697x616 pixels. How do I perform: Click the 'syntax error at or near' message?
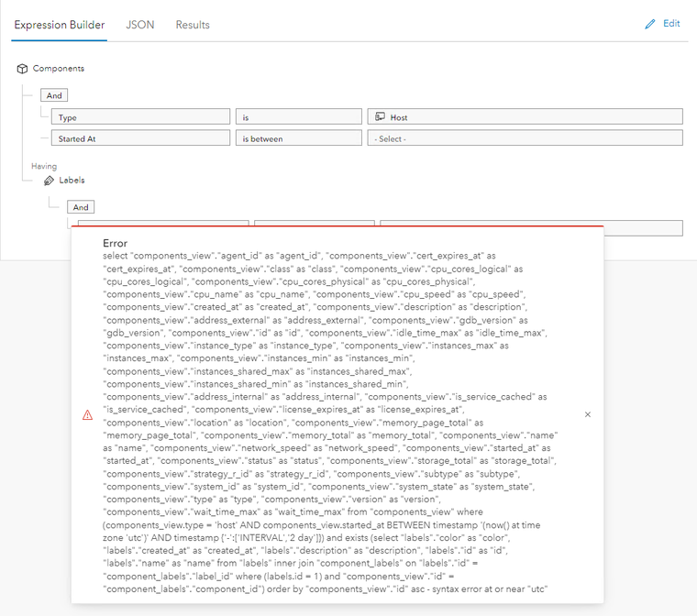[x=490, y=588]
